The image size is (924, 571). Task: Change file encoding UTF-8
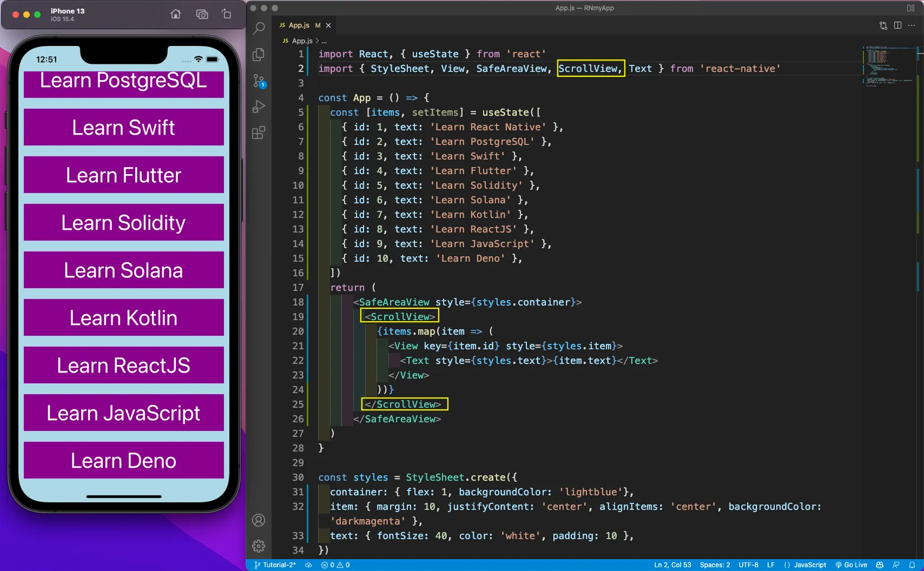tap(748, 565)
